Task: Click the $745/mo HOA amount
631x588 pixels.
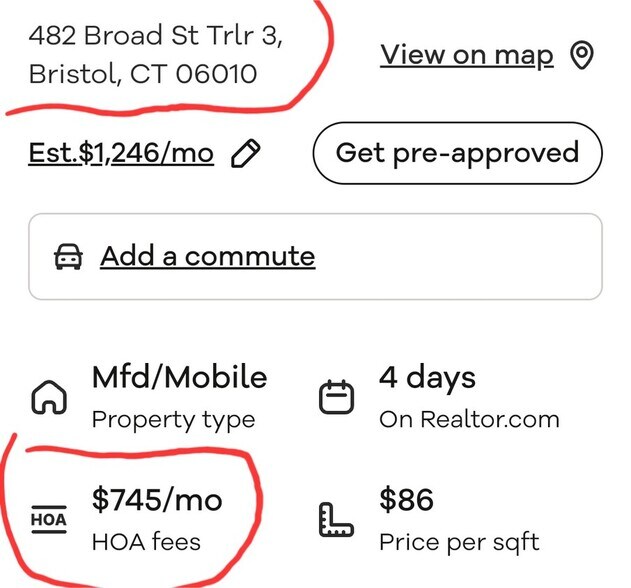Action: (x=157, y=499)
